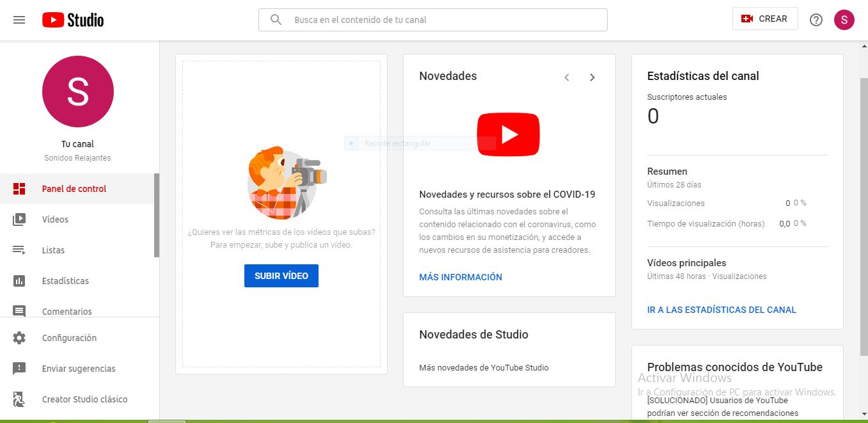Click the [SOLUCIONADO] Usuarios de YouTube entry
This screenshot has height=423, width=868.
[x=723, y=407]
